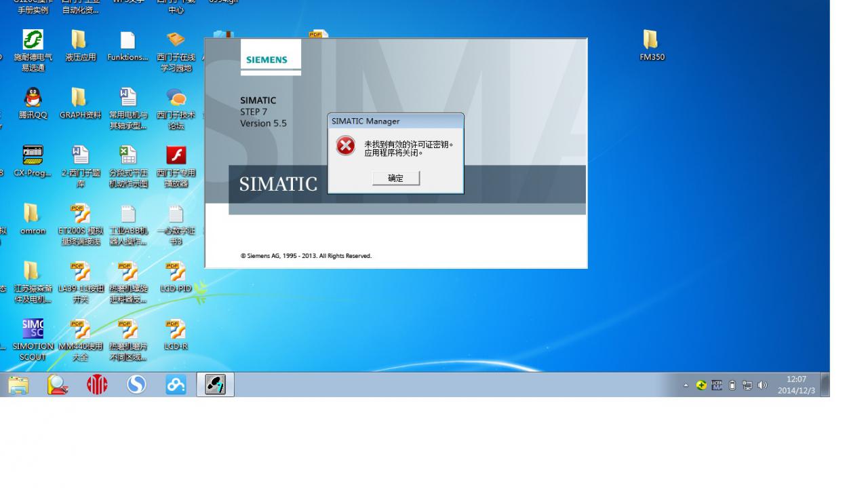868x488 pixels.
Task: Select the 施耐德电气易选通 desktop icon
Action: 33,52
